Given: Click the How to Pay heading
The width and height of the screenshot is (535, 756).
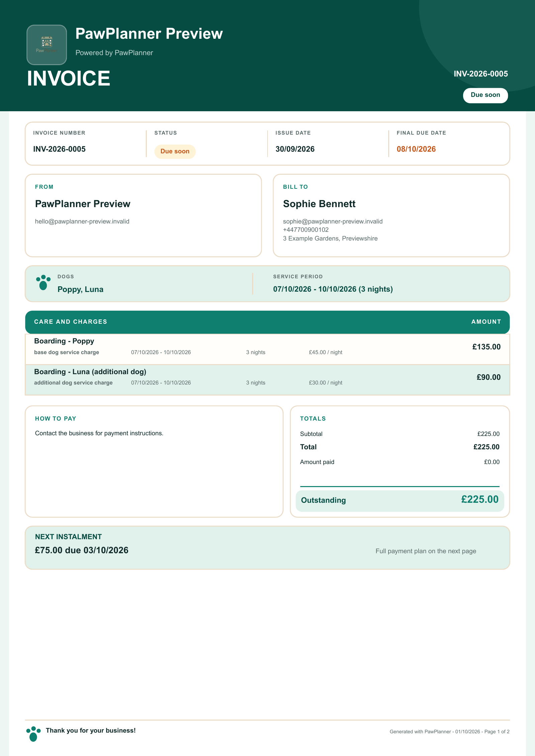Looking at the screenshot, I should tap(56, 419).
